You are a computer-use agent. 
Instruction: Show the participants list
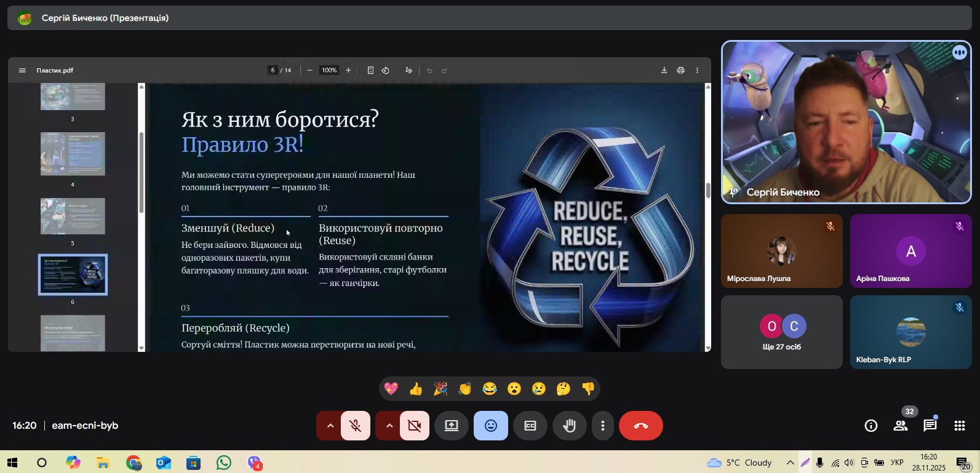coord(901,426)
